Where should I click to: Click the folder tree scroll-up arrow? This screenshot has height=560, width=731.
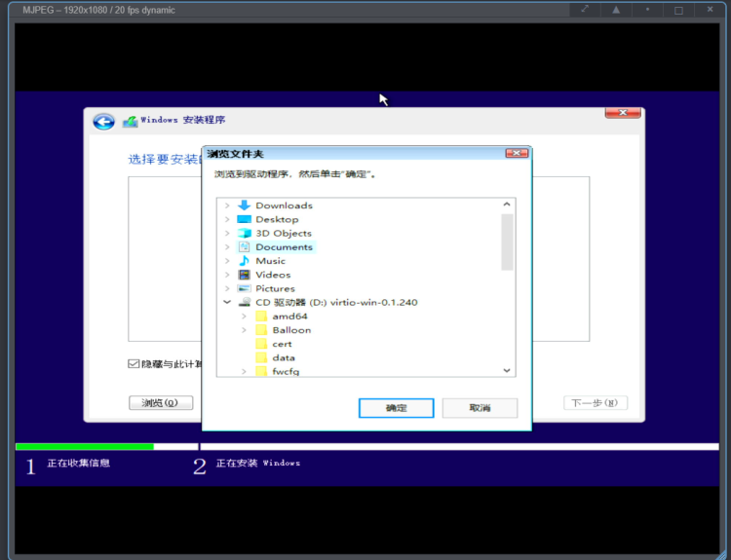click(507, 205)
